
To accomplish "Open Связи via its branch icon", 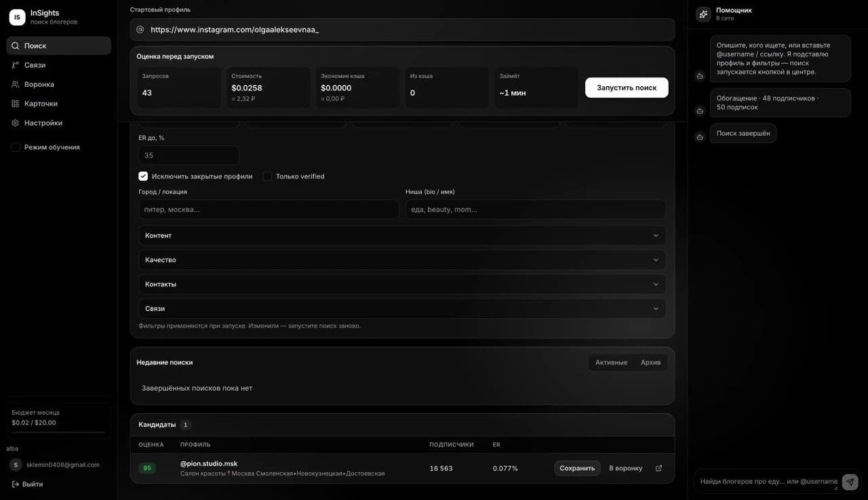I will pos(15,65).
